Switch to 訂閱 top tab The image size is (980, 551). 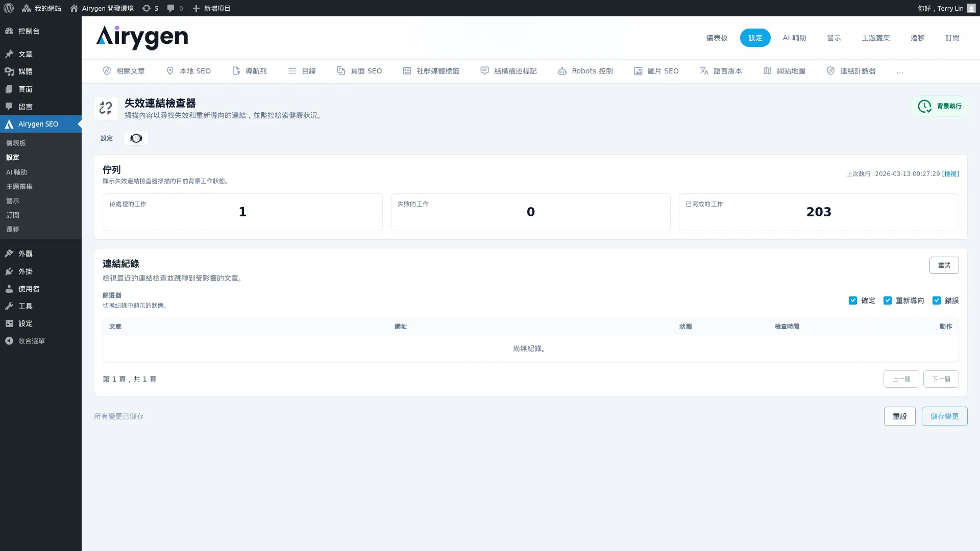[x=952, y=38]
